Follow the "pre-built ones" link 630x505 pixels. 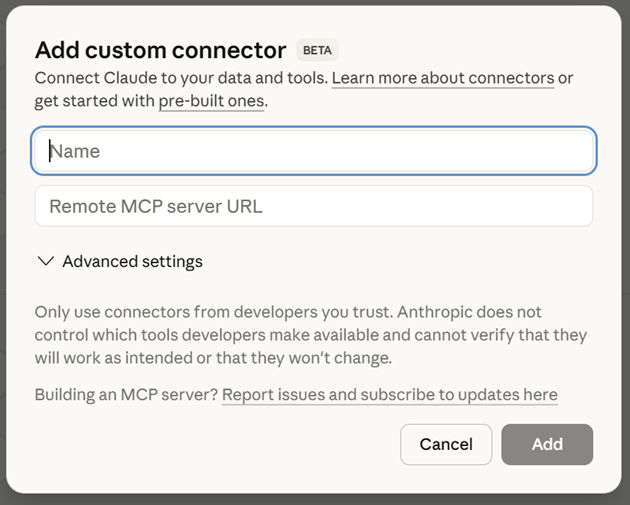211,101
